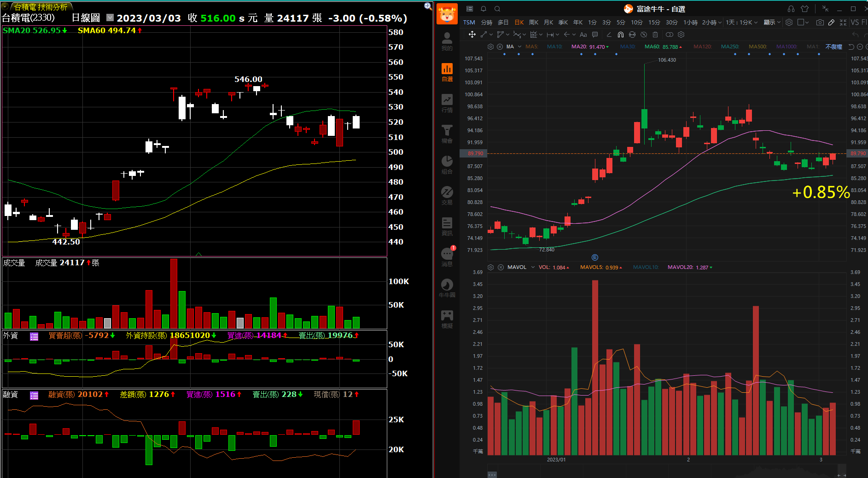Viewport: 868px width, 478px height.
Task: Toggle hide-drawings eye icon
Action: coord(644,35)
